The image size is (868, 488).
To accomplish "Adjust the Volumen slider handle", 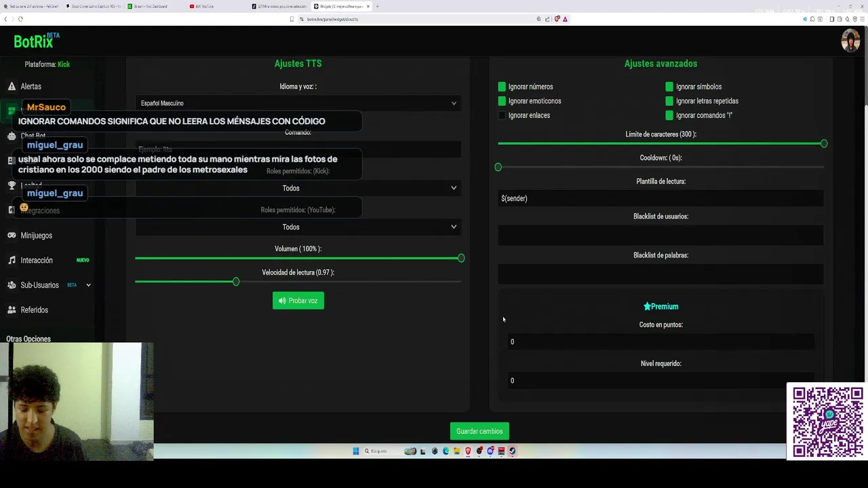I will (461, 258).
